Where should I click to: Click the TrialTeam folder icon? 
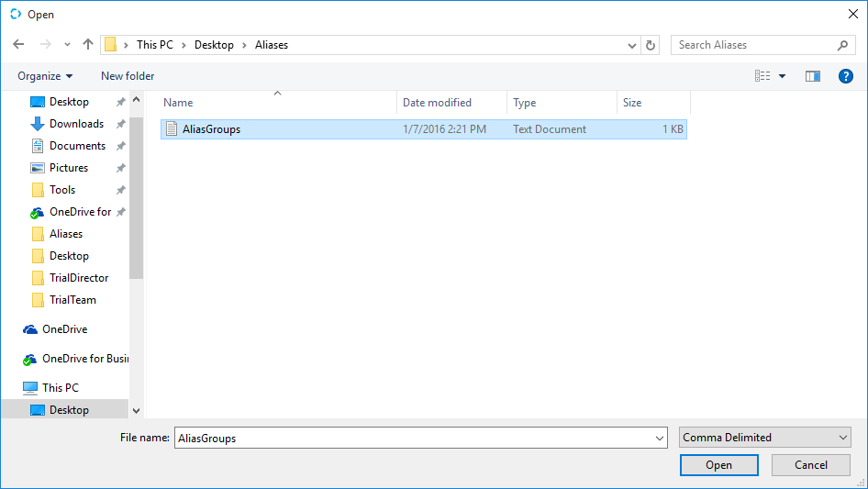click(38, 300)
